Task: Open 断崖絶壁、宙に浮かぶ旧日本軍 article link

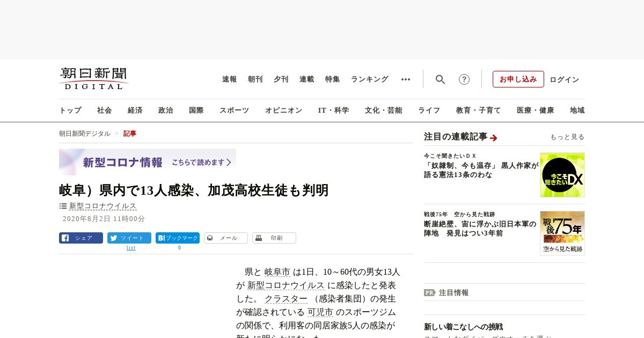Action: click(480, 229)
